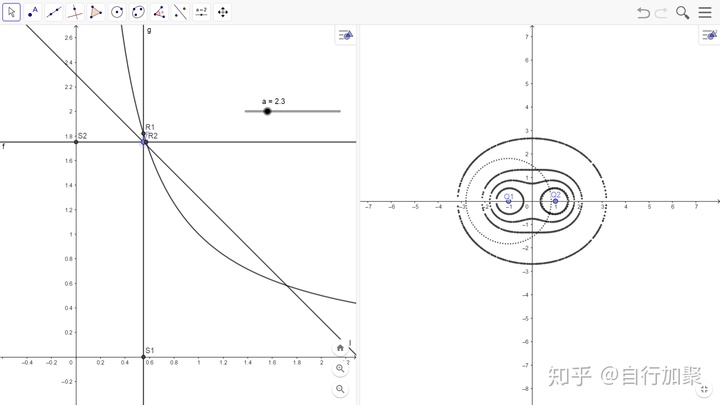Toggle fullscreen button in right view
The width and height of the screenshot is (720, 405).
tap(704, 389)
